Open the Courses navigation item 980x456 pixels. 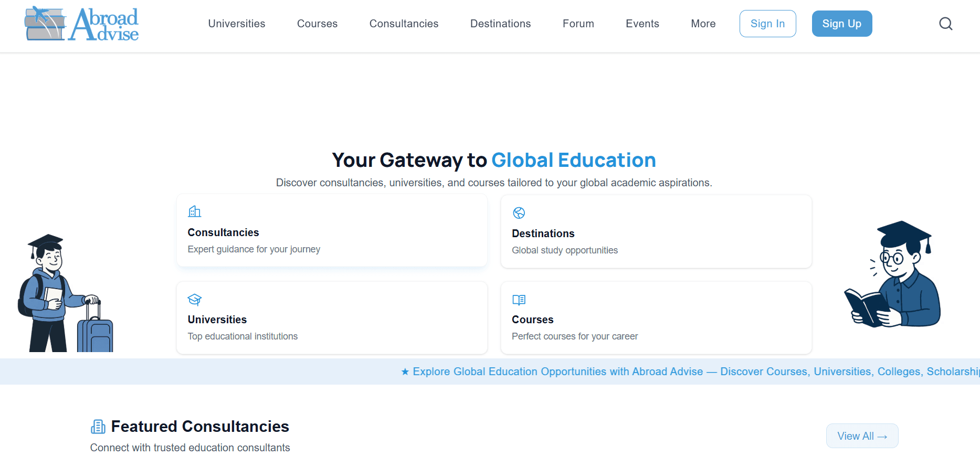[x=317, y=24]
